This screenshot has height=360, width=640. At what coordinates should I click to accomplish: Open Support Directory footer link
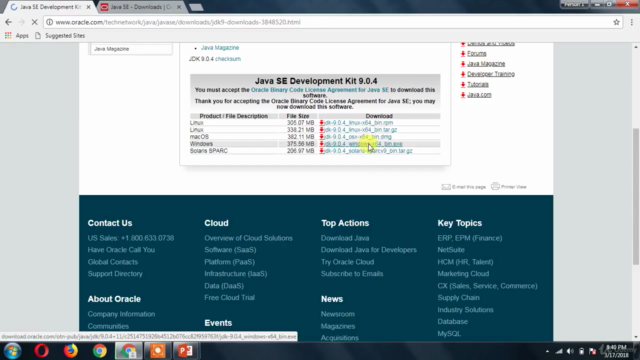[115, 274]
